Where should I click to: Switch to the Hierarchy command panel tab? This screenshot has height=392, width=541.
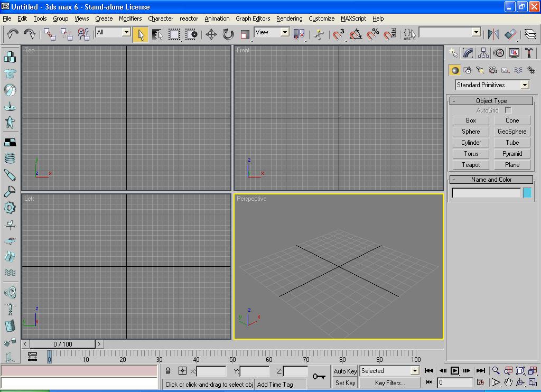tap(483, 53)
